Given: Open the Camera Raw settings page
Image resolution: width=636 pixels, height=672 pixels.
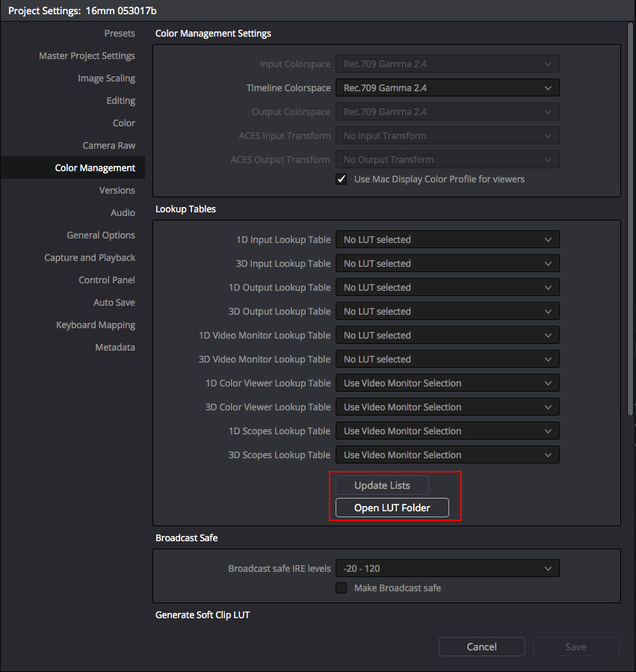Looking at the screenshot, I should pos(109,145).
